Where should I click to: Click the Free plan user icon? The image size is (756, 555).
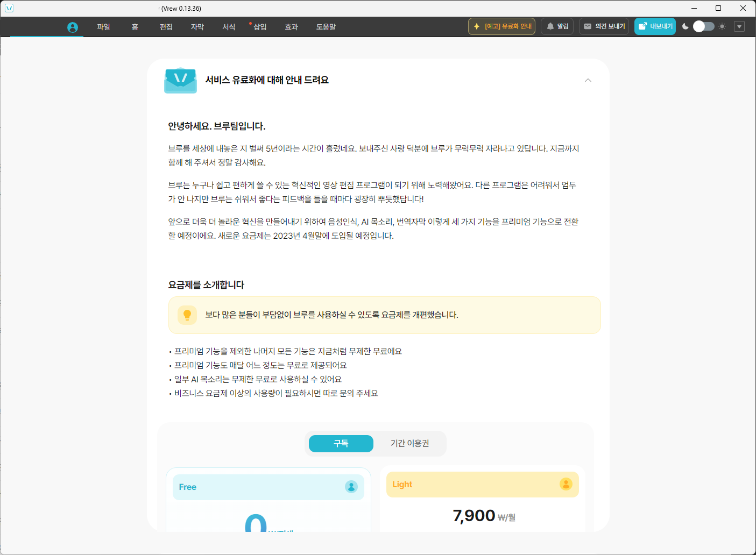(x=351, y=487)
